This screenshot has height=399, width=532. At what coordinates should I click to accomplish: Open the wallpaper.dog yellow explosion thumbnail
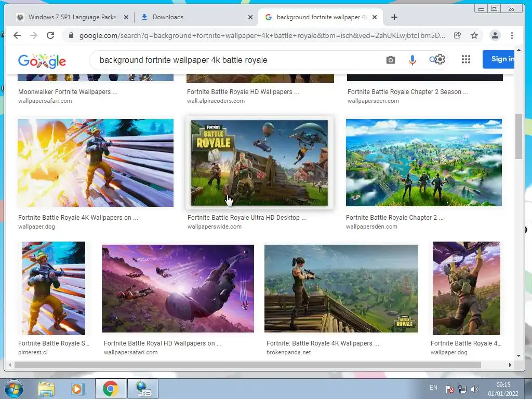(96, 163)
